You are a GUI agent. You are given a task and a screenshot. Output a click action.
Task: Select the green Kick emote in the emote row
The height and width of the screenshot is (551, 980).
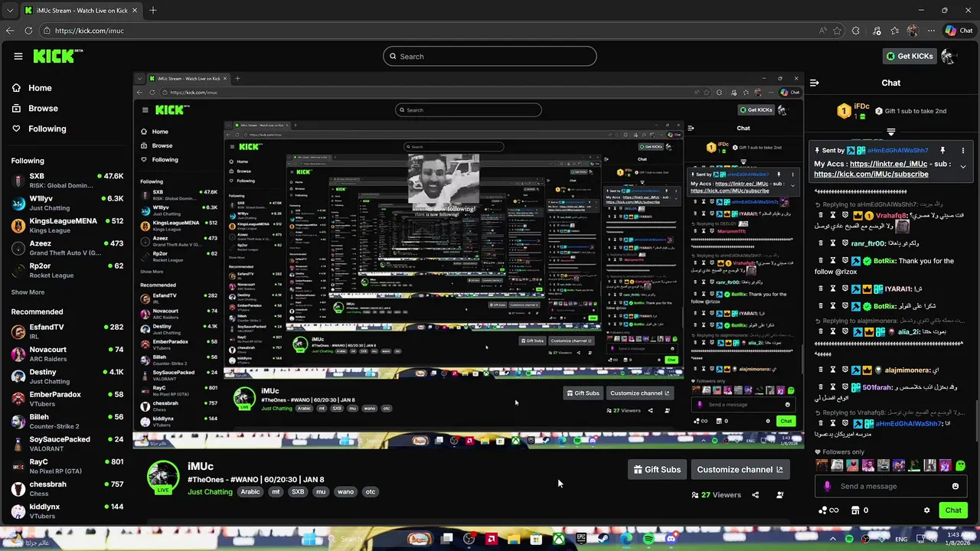pos(960,465)
